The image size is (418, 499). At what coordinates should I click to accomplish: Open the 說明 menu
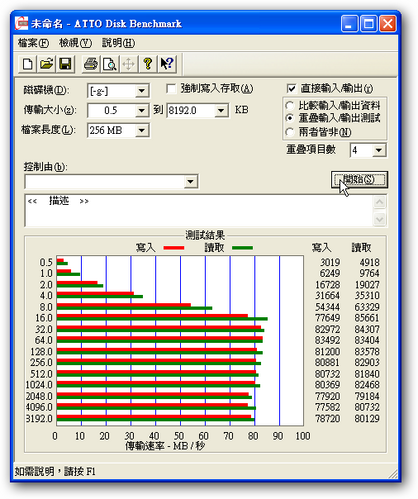(x=118, y=43)
